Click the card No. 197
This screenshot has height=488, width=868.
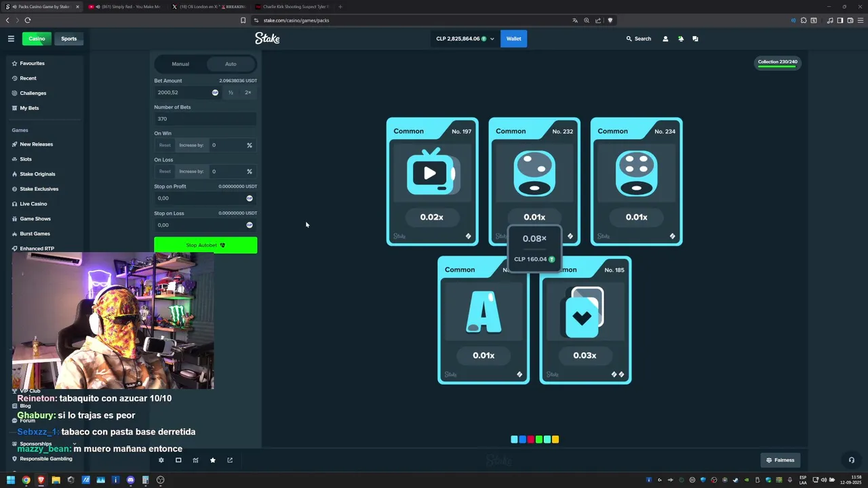click(x=432, y=182)
